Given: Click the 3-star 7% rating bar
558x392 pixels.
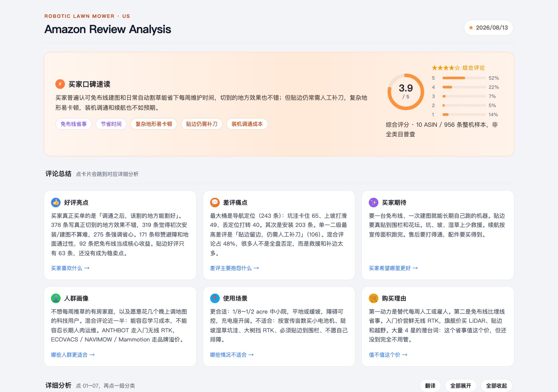Looking at the screenshot, I should (x=465, y=96).
